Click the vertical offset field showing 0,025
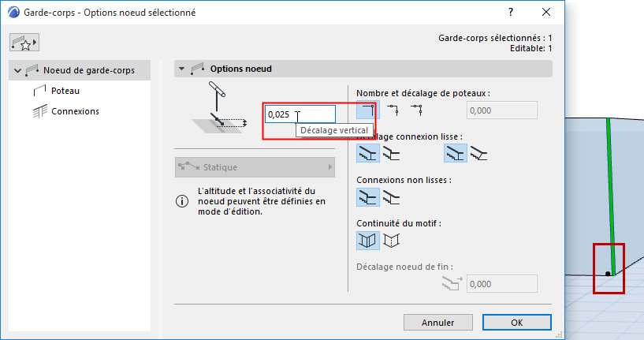Screen dimensions: 644x340 click(x=300, y=114)
